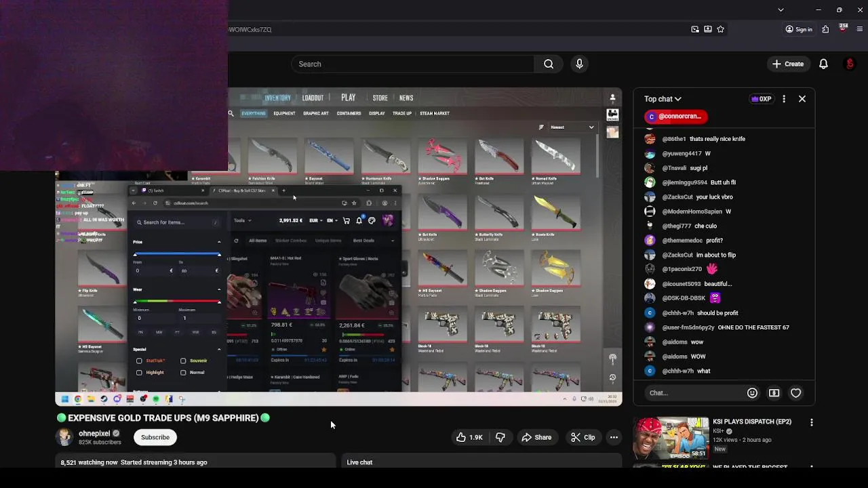Open the YouTube account avatar menu
Viewport: 868px width, 488px height.
[x=850, y=64]
